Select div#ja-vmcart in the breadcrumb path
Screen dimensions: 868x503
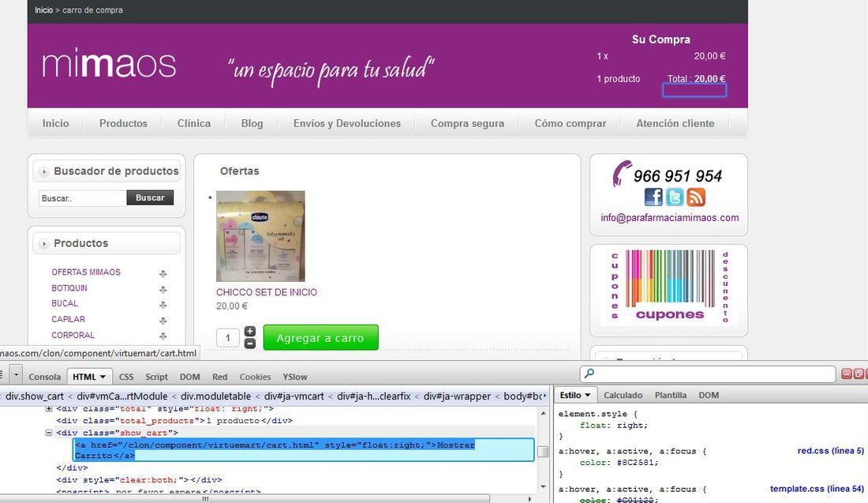(295, 396)
